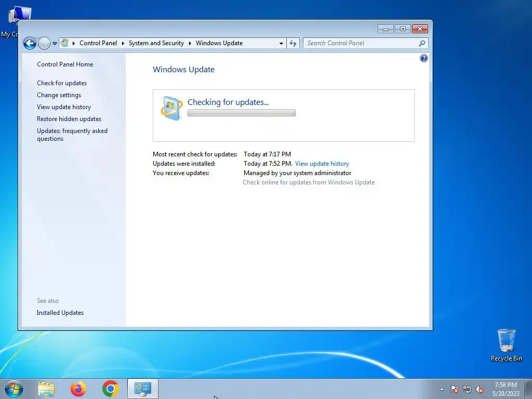The image size is (532, 399).
Task: Click the Control Panel taskbar button
Action: point(143,389)
